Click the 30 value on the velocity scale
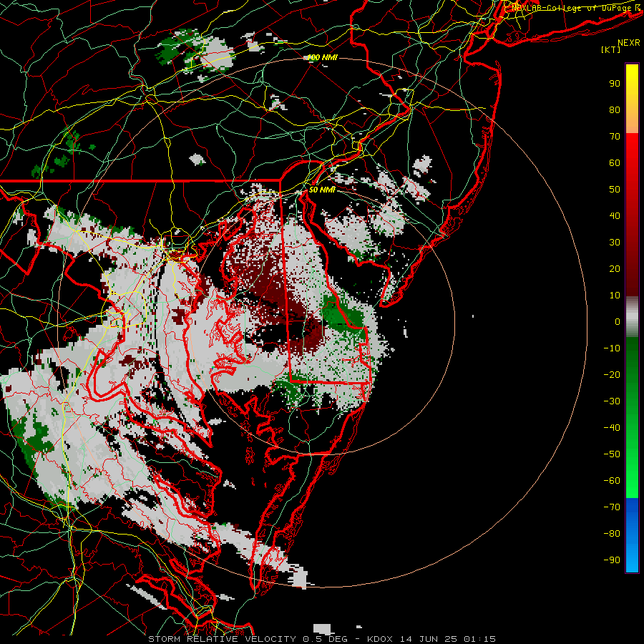 coord(615,243)
